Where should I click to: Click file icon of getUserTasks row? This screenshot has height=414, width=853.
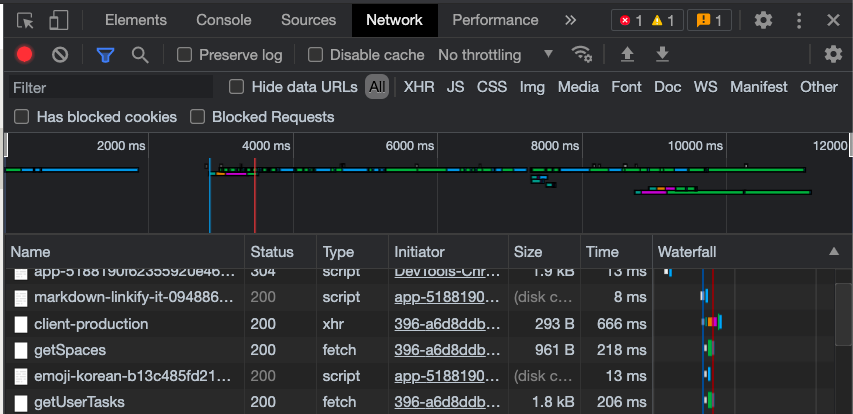tap(21, 403)
